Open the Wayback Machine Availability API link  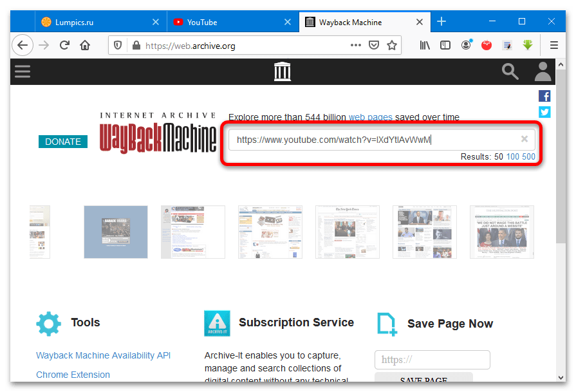click(103, 355)
